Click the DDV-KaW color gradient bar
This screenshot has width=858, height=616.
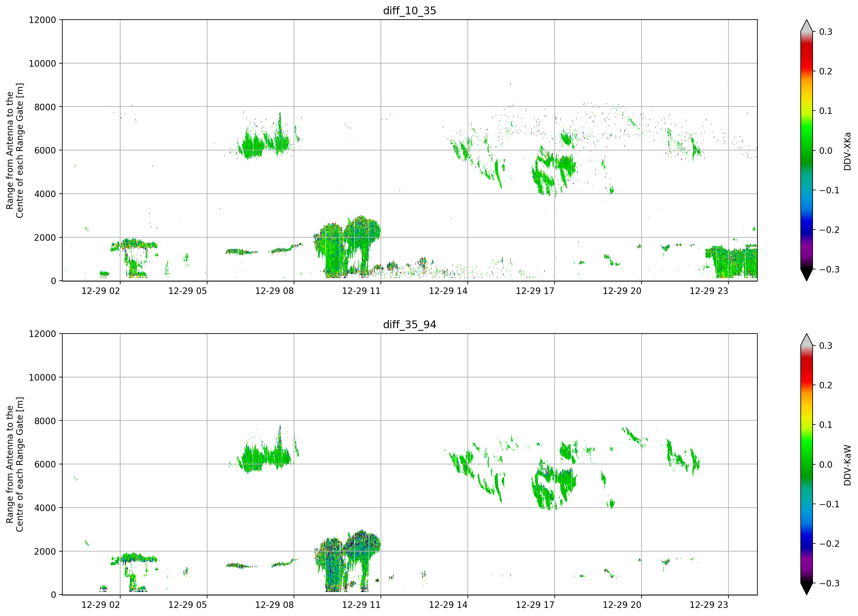pos(807,464)
